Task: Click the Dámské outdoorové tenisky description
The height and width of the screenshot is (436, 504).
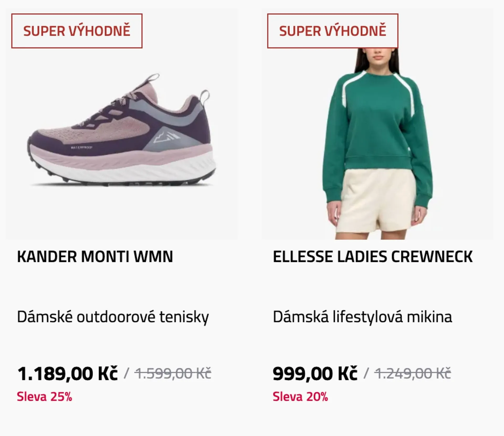Action: tap(113, 317)
